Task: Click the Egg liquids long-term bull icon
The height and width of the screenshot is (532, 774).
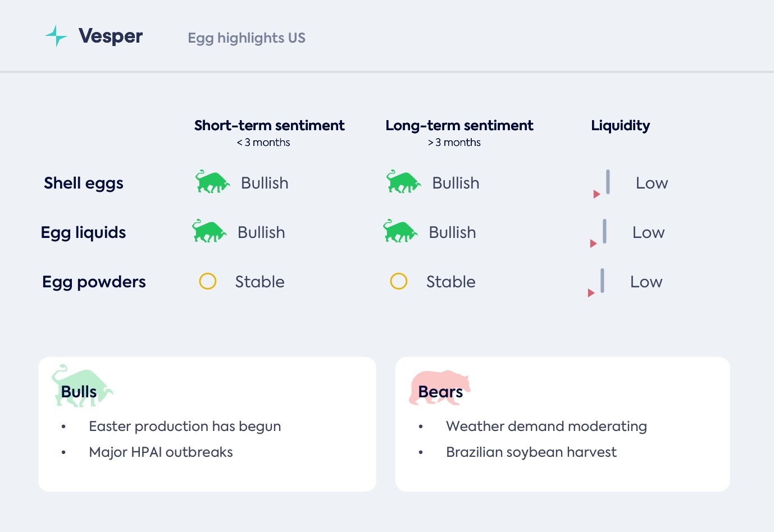Action: point(399,231)
